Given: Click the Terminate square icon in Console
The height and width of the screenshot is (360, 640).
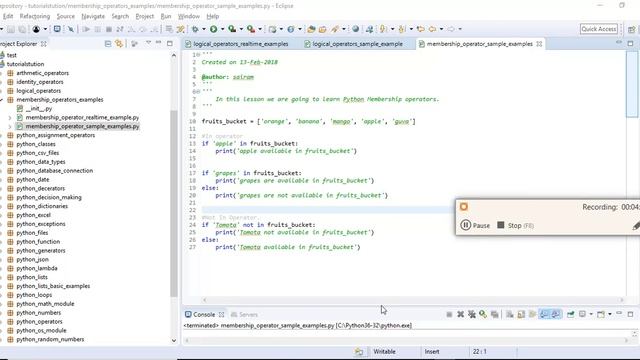Looking at the screenshot, I should coord(449,314).
